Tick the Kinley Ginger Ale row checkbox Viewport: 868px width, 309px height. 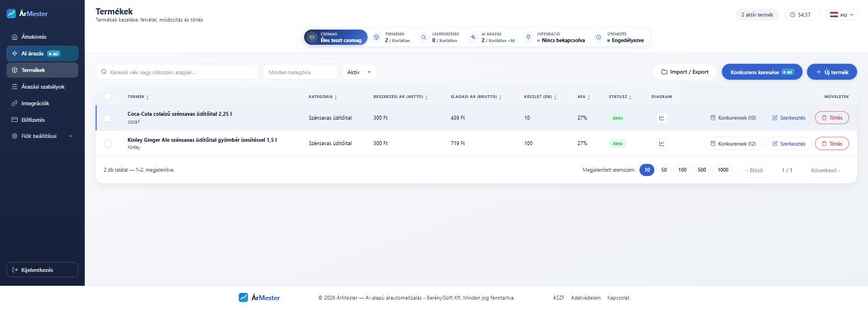point(107,143)
